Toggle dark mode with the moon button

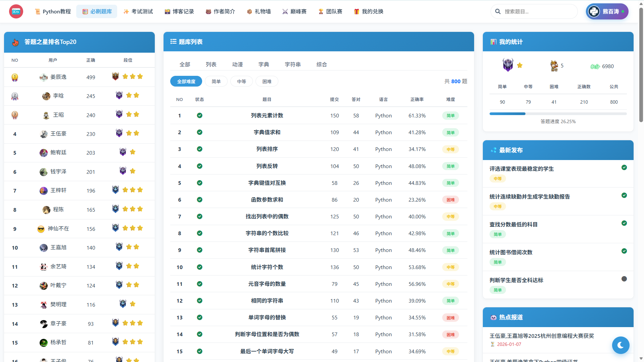[x=620, y=345]
